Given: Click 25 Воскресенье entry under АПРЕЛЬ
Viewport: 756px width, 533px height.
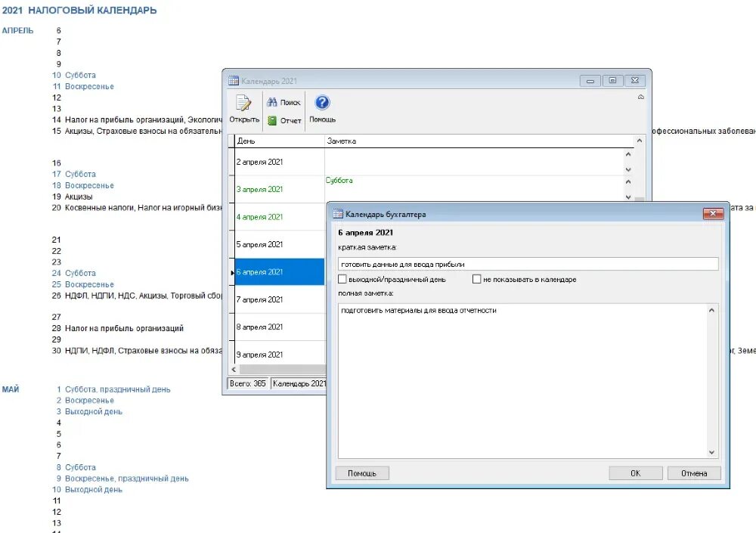Looking at the screenshot, I should pyautogui.click(x=83, y=284).
